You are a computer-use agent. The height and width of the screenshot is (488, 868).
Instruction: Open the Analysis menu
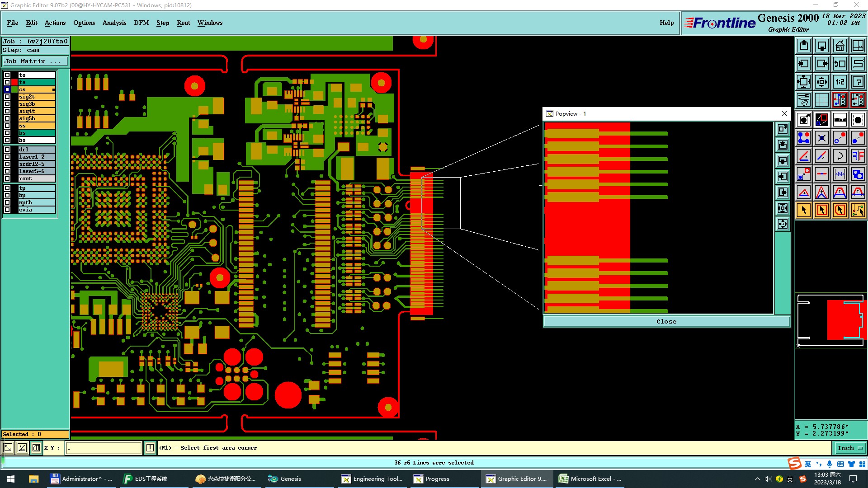114,23
